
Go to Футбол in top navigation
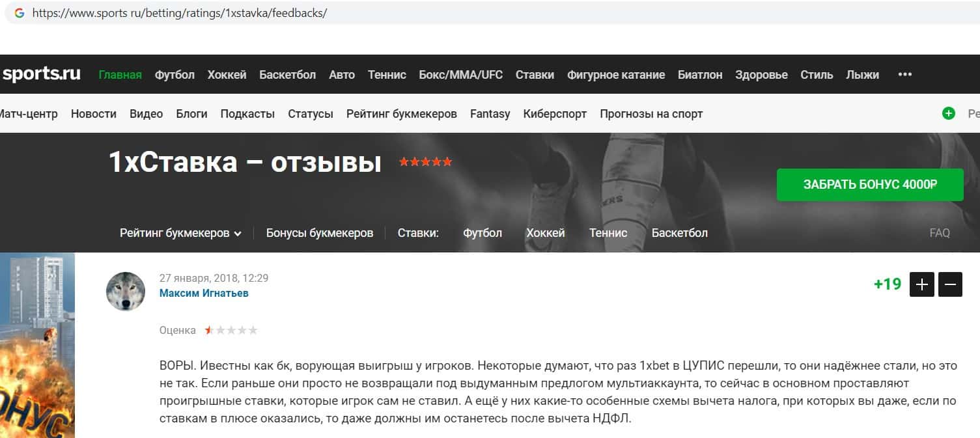[x=175, y=75]
